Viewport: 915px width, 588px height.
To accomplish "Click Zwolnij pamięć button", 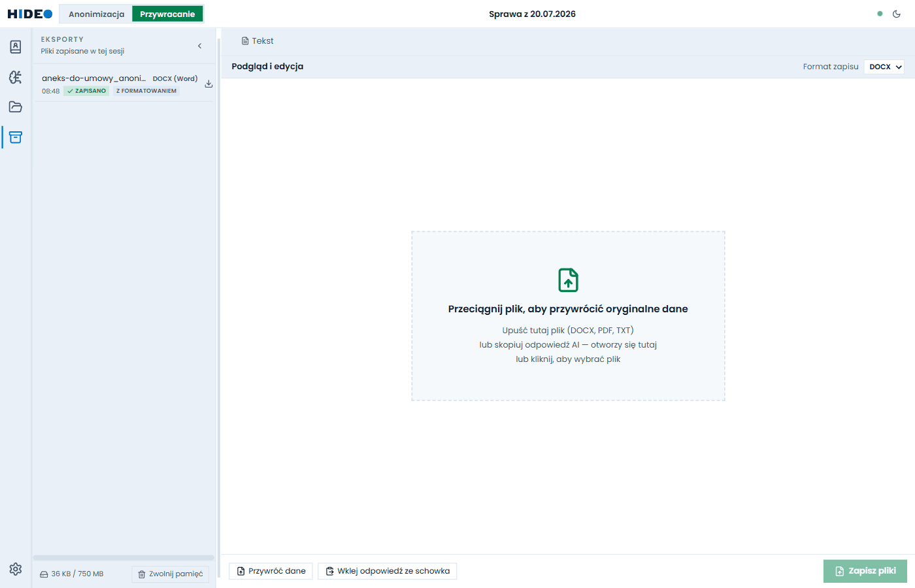I will coord(171,574).
